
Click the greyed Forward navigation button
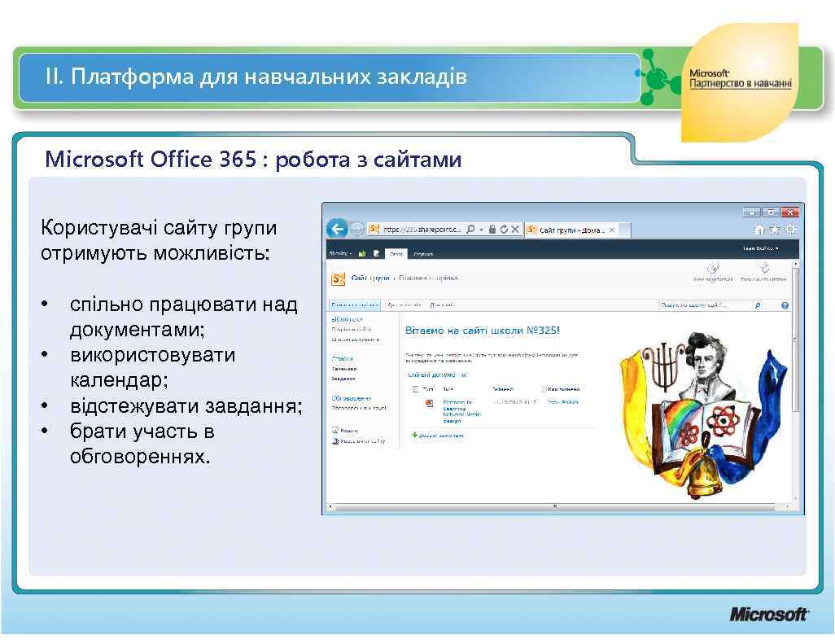(357, 229)
